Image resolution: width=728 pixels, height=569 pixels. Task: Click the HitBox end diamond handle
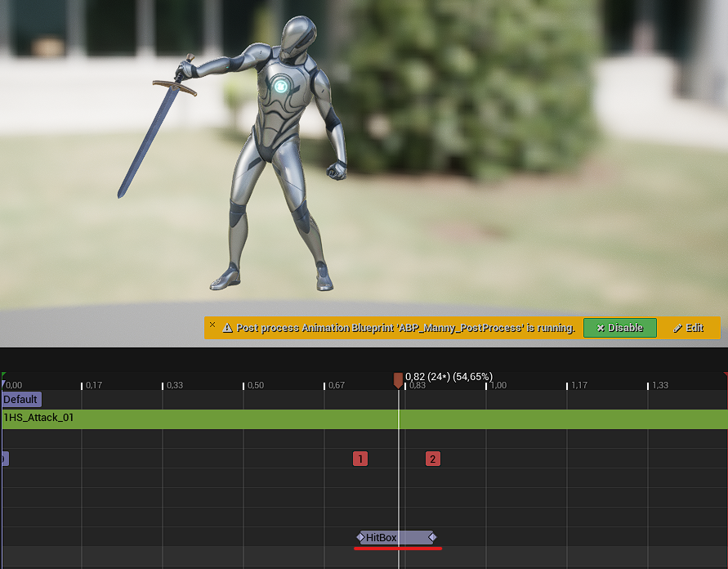(432, 537)
